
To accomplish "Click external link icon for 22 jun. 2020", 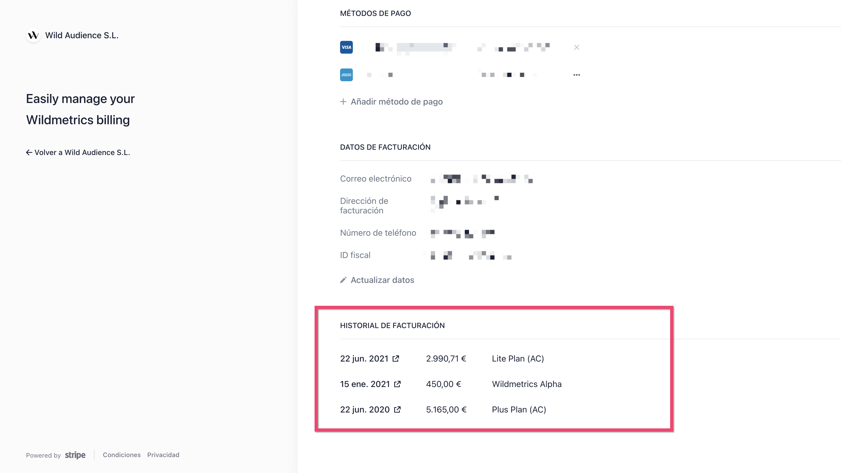I will coord(398,409).
